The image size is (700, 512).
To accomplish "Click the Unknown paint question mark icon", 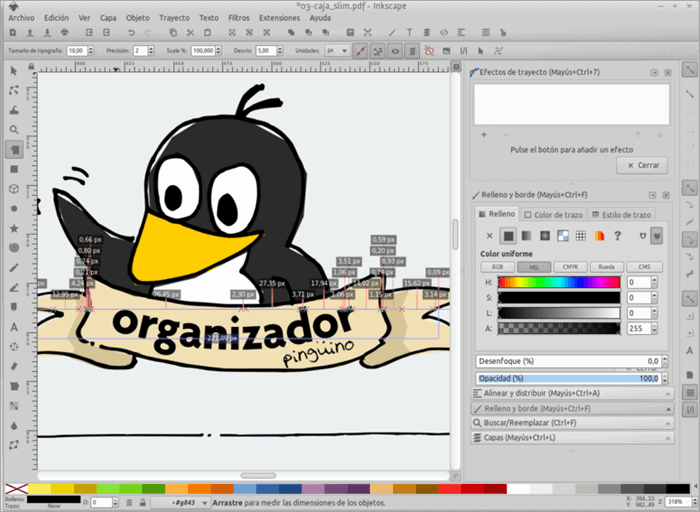I will tap(617, 236).
